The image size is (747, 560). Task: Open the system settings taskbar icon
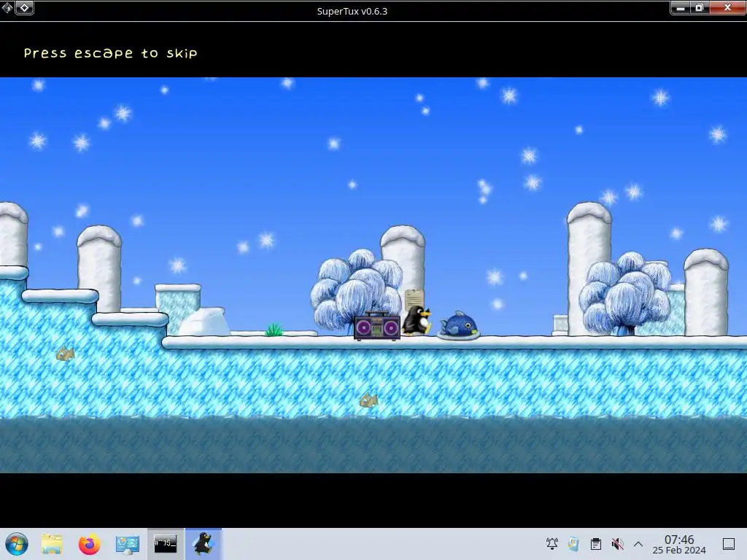(x=127, y=544)
